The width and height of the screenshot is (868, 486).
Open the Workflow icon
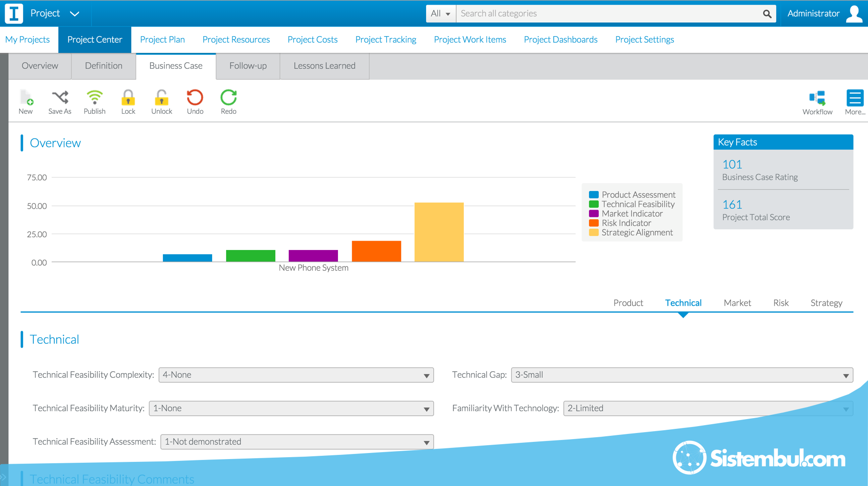[817, 99]
